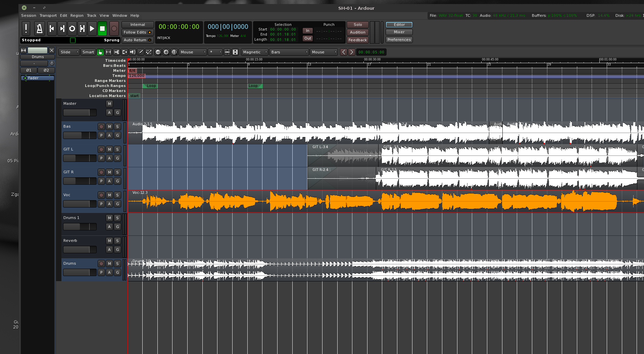Go to session start
The image size is (644, 354).
[x=51, y=29]
